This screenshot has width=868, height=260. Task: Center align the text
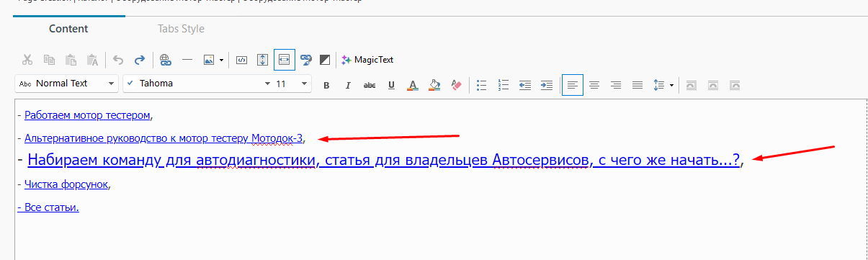tap(594, 85)
